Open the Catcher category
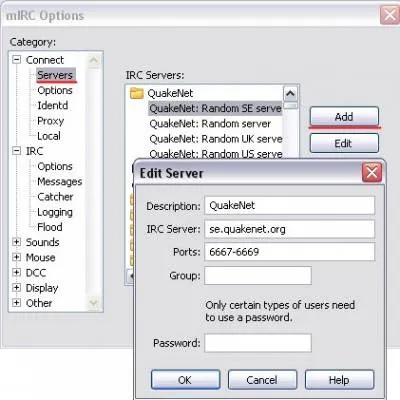This screenshot has width=400, height=400. 55,197
